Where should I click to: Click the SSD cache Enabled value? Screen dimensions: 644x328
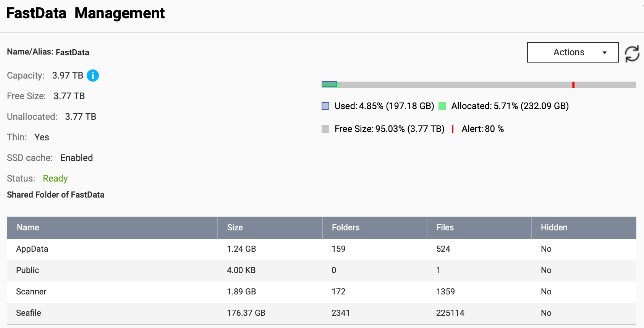(77, 158)
